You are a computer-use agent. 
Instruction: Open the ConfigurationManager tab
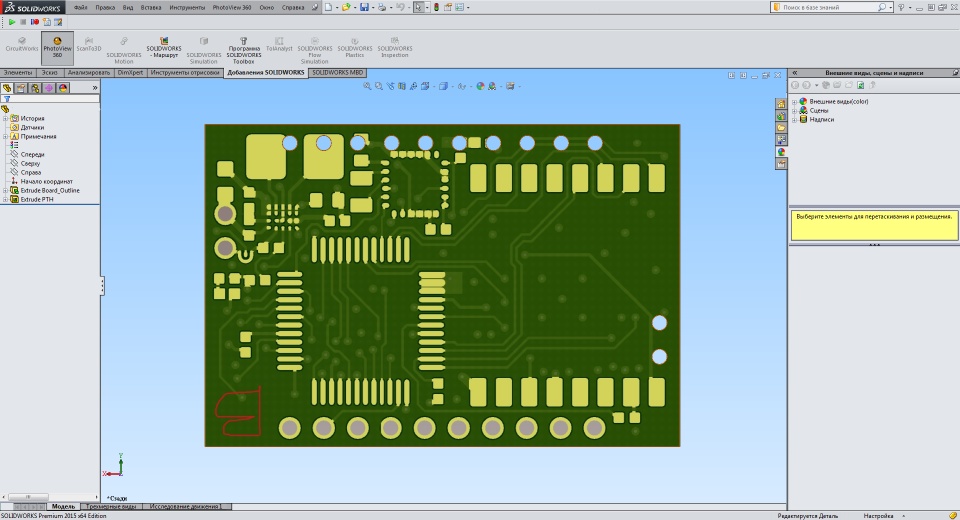point(35,88)
